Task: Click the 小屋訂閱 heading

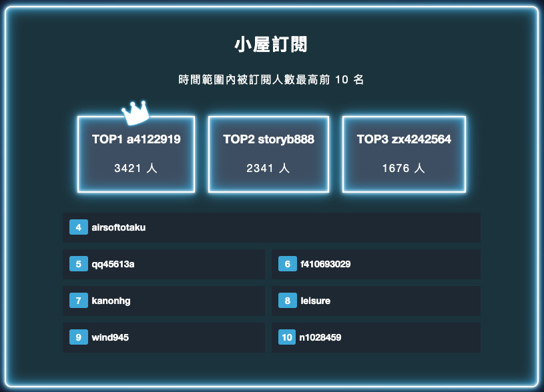Action: 271,45
